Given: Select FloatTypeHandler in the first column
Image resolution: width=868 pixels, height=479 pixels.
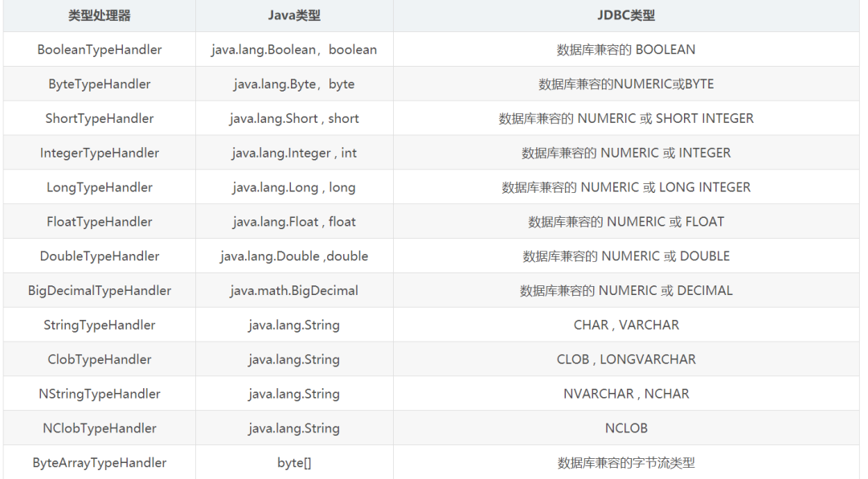Looking at the screenshot, I should (x=100, y=222).
